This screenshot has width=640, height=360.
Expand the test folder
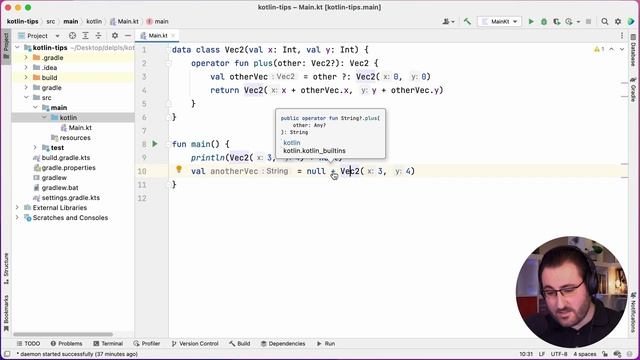click(36, 148)
